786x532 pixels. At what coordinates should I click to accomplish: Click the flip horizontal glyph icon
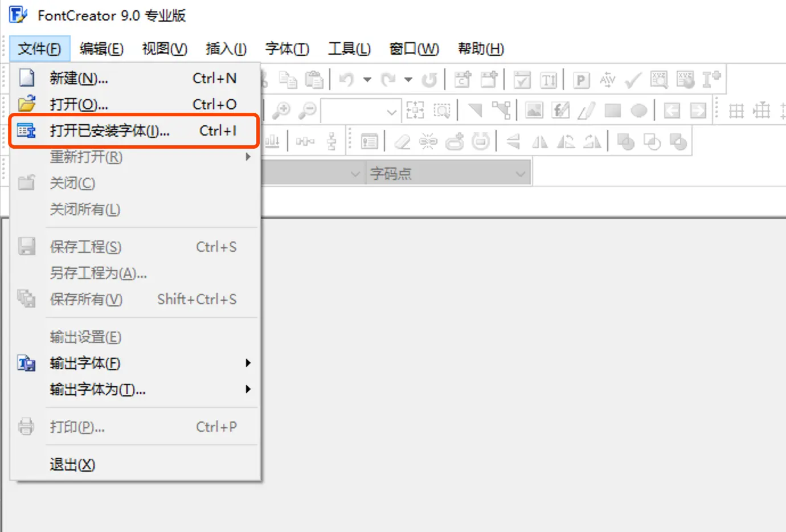click(x=539, y=142)
